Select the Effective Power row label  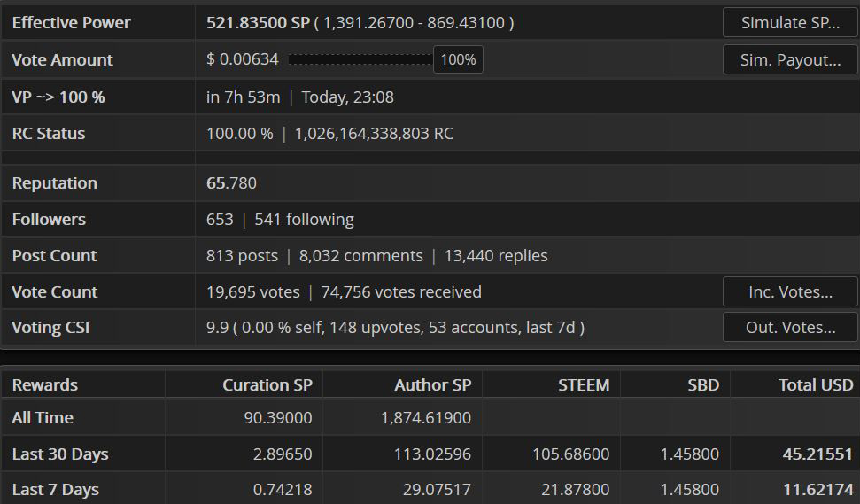72,22
